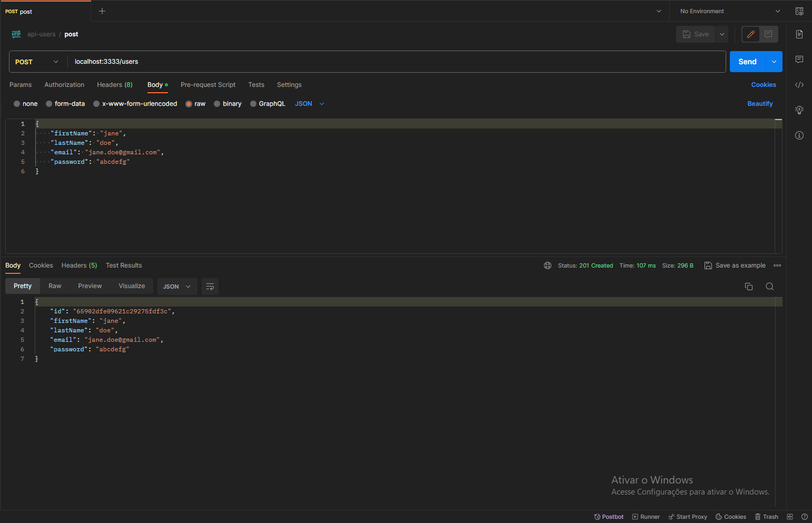The width and height of the screenshot is (812, 523).
Task: Select the form-data body type
Action: [x=65, y=104]
